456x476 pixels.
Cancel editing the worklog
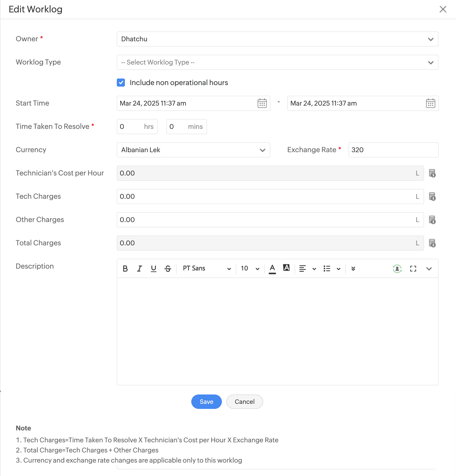click(244, 402)
